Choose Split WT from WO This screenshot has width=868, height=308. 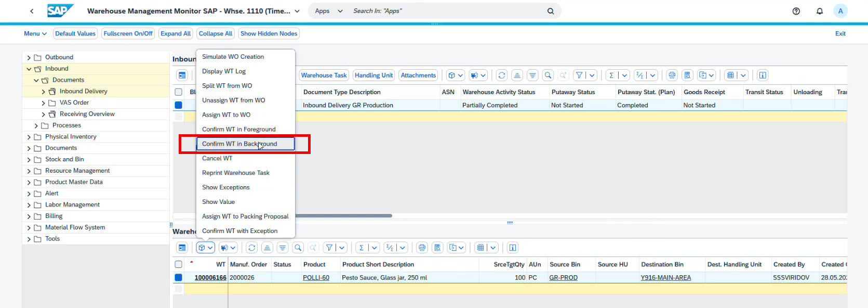point(245,86)
